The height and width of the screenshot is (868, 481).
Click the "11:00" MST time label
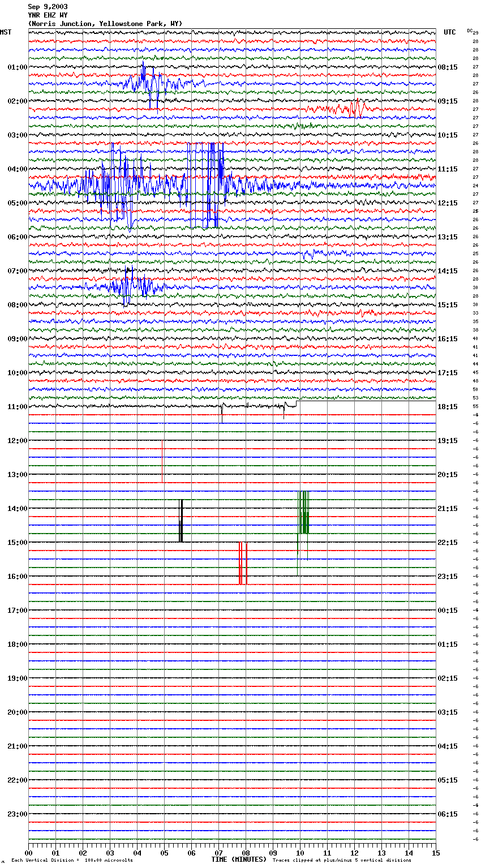(x=18, y=407)
